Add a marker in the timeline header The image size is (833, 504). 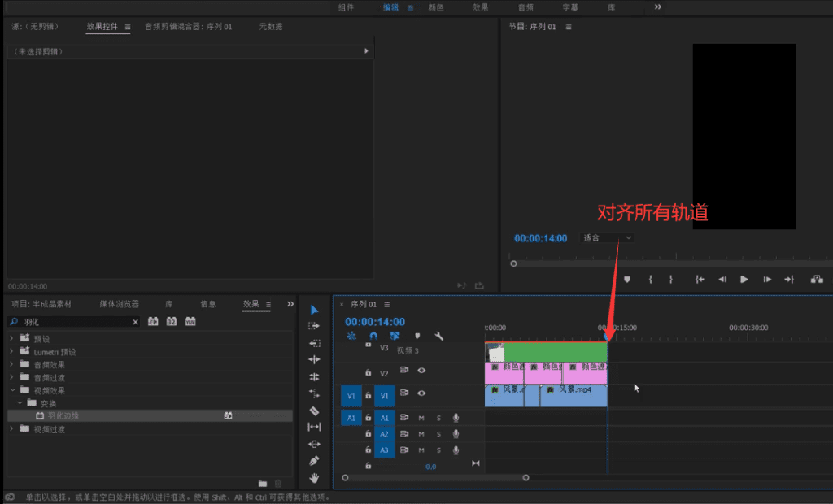pyautogui.click(x=417, y=336)
